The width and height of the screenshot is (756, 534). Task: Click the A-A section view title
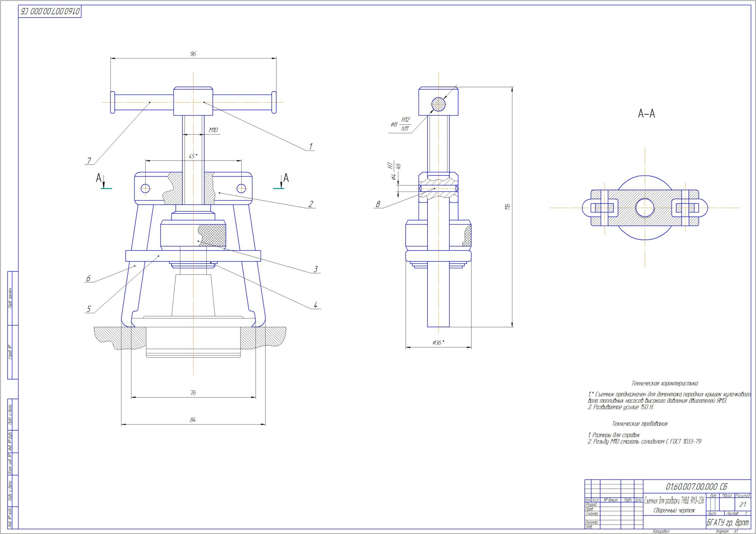pos(646,114)
